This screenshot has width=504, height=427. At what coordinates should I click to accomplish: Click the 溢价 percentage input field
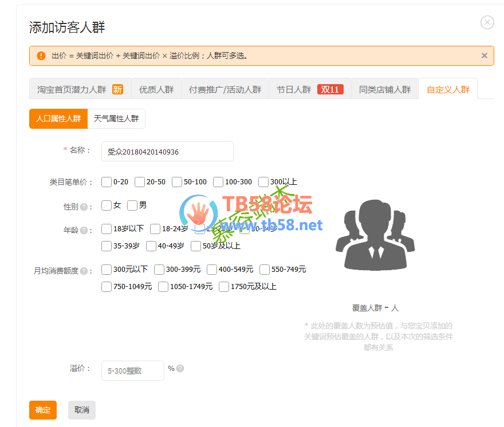[132, 370]
